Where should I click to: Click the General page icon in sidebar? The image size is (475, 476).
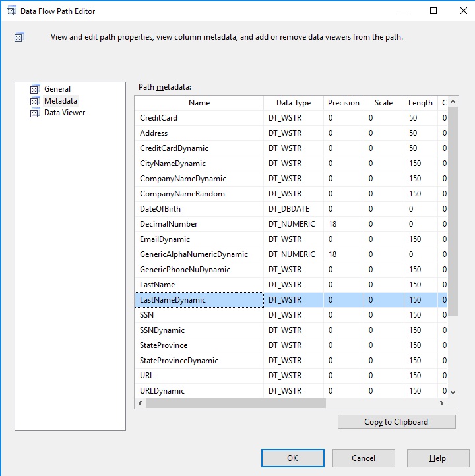click(35, 88)
